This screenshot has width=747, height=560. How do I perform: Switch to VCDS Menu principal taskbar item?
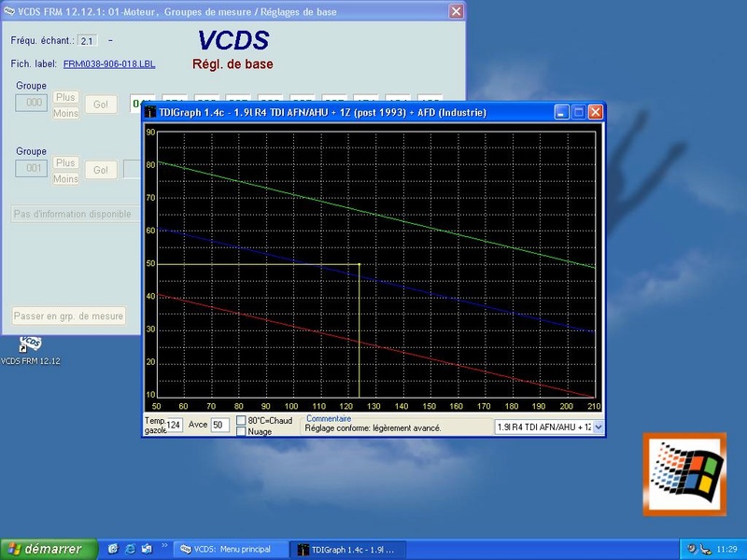(232, 549)
